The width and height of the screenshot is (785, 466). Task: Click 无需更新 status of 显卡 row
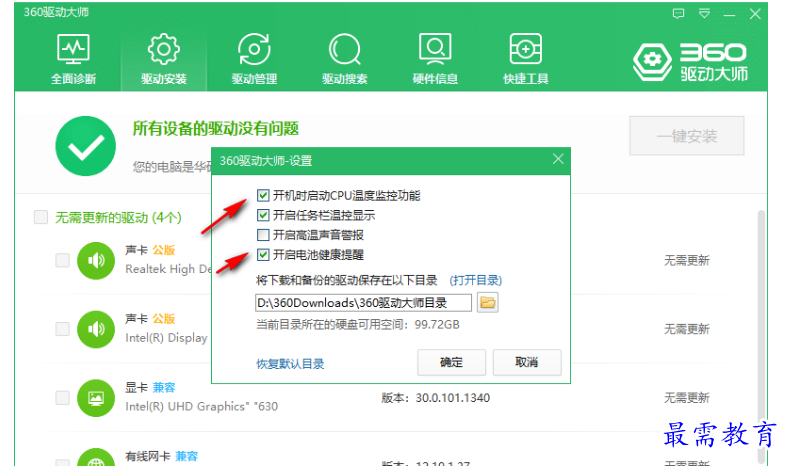pos(686,398)
